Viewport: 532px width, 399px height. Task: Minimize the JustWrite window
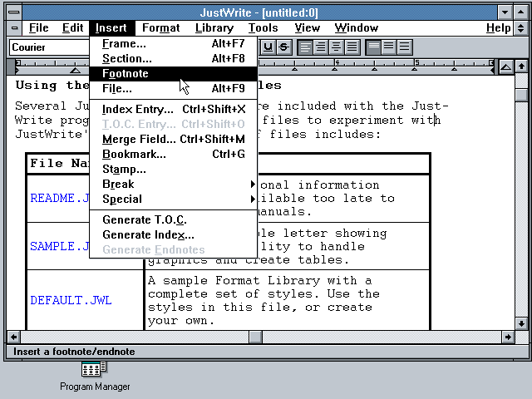click(x=505, y=12)
